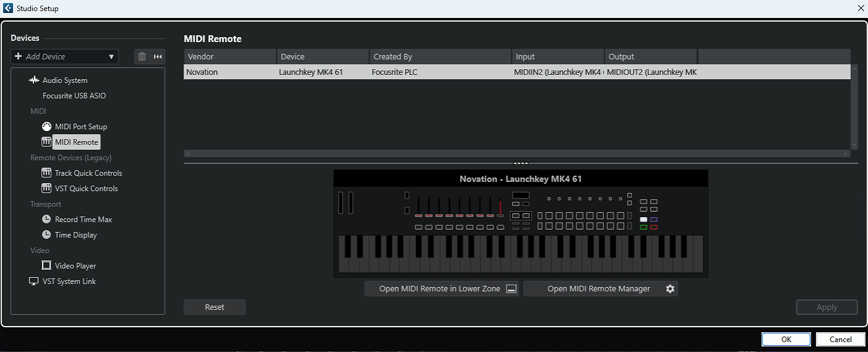This screenshot has width=868, height=352.
Task: Click the table's vertical scrollbar down arrow
Action: [854, 145]
